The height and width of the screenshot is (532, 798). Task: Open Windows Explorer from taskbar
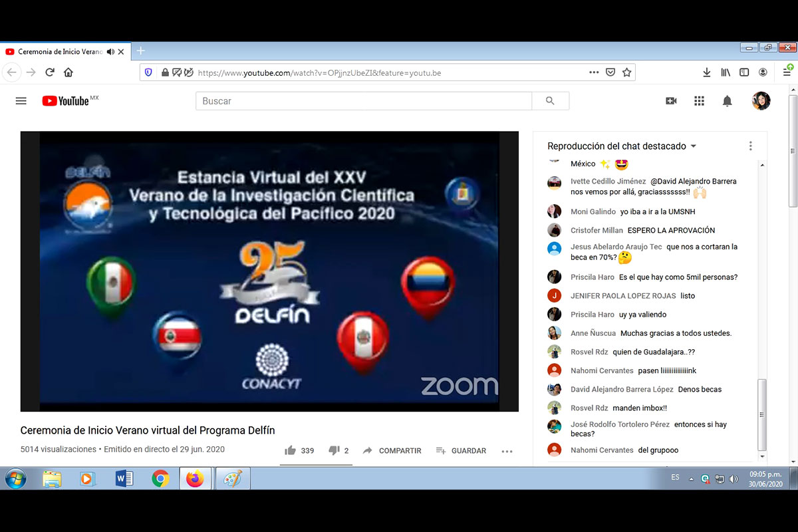[x=52, y=479]
